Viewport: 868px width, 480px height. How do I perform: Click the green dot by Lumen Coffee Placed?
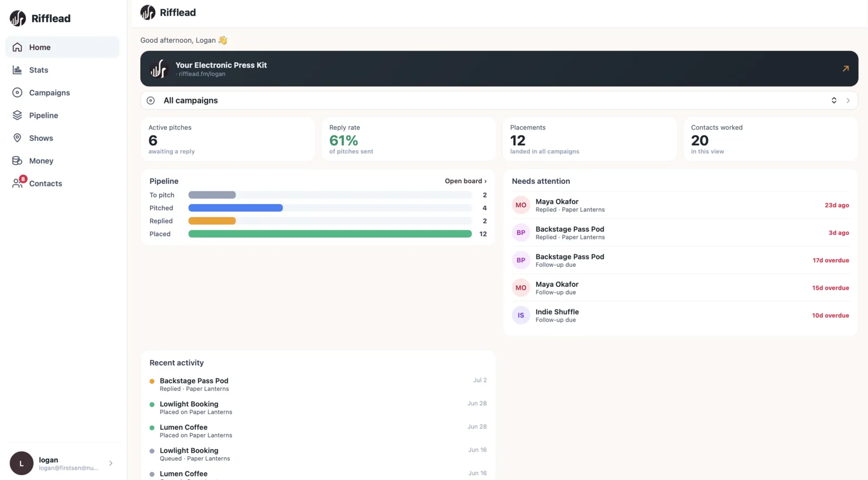(x=152, y=428)
